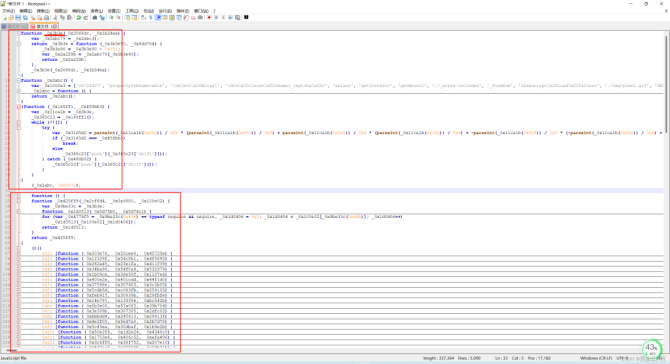
Task: Click the Save All toolbar icon
Action: 25,18
